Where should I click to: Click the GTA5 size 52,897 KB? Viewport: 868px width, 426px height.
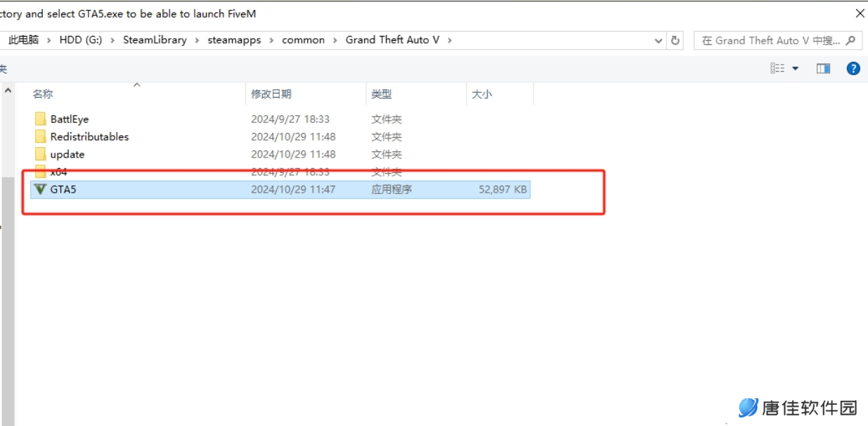[503, 189]
